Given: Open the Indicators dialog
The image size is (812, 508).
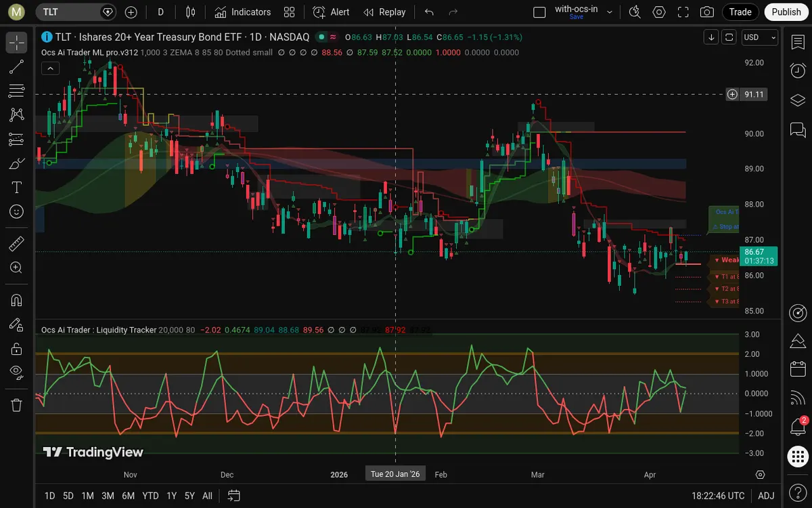Looking at the screenshot, I should click(x=243, y=12).
